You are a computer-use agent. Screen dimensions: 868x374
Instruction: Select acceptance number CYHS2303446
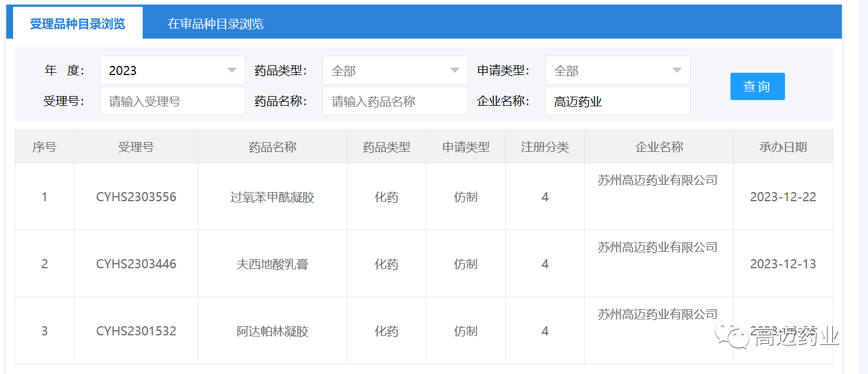tap(136, 264)
